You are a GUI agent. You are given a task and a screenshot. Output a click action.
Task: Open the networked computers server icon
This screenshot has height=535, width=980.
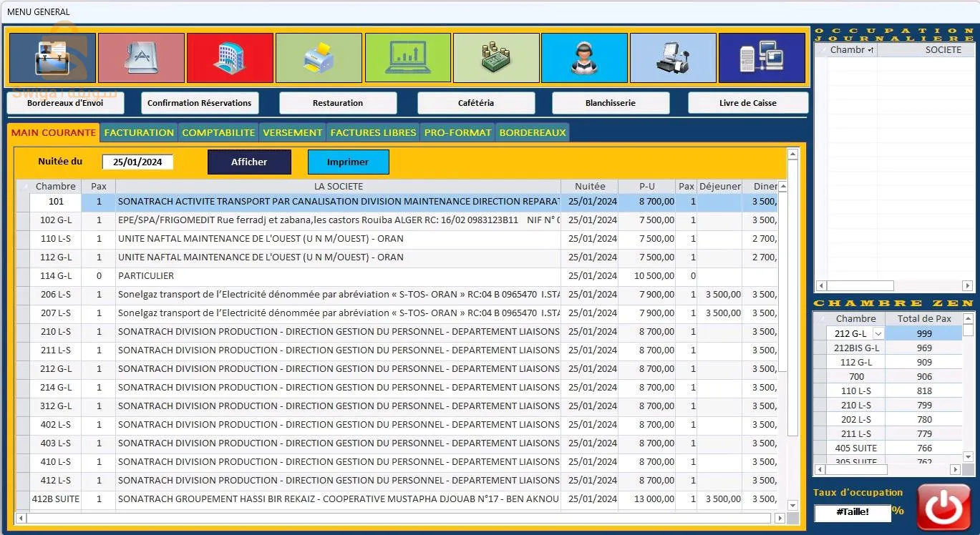762,58
